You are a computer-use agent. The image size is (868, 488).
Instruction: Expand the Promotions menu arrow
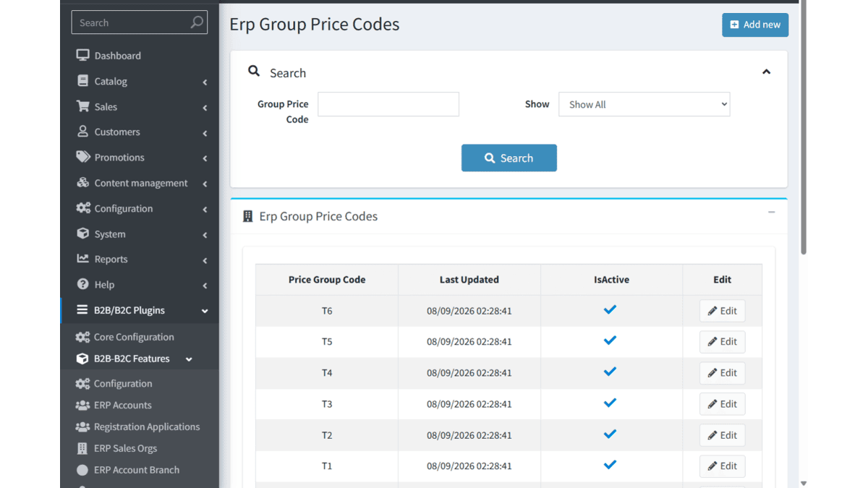[x=205, y=158]
